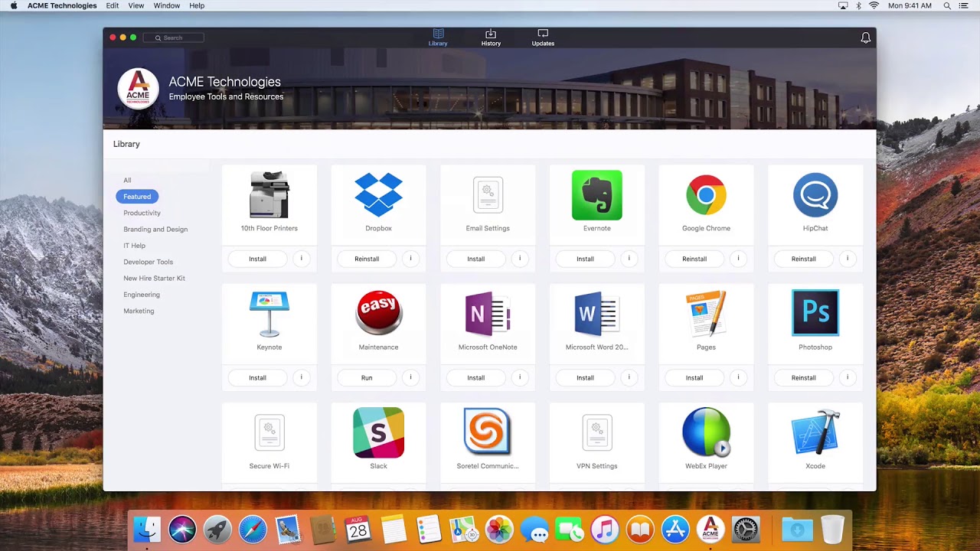980x551 pixels.
Task: Select Branding and Design category
Action: tap(155, 230)
